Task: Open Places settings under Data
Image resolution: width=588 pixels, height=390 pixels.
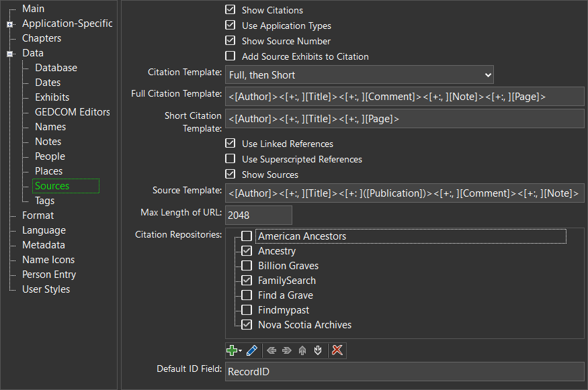Action: click(x=49, y=171)
